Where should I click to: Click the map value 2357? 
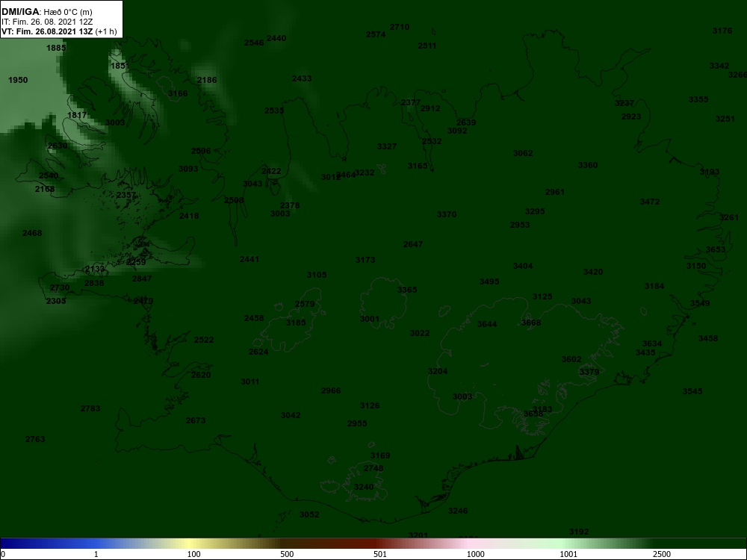click(x=126, y=195)
